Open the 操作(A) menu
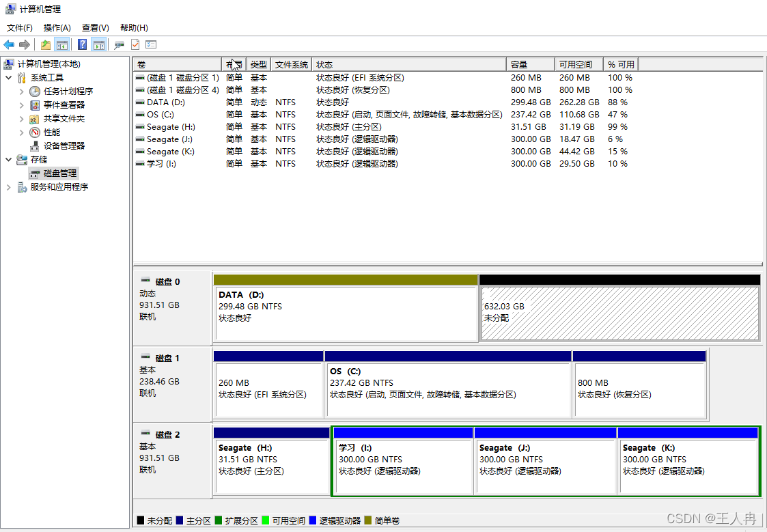This screenshot has width=767, height=532. click(x=57, y=28)
